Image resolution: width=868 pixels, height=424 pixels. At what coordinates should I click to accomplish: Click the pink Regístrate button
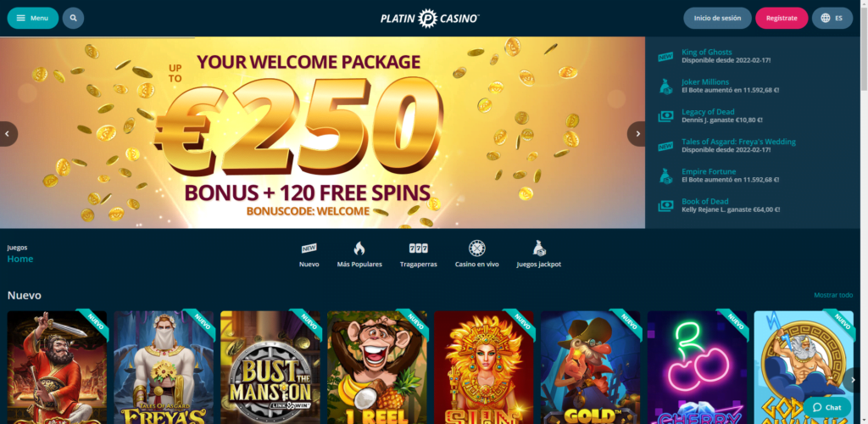click(782, 18)
